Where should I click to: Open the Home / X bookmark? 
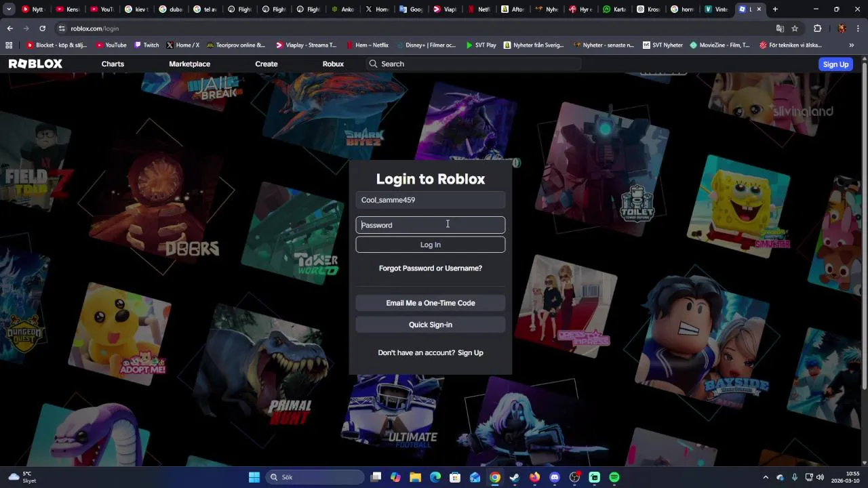point(183,45)
